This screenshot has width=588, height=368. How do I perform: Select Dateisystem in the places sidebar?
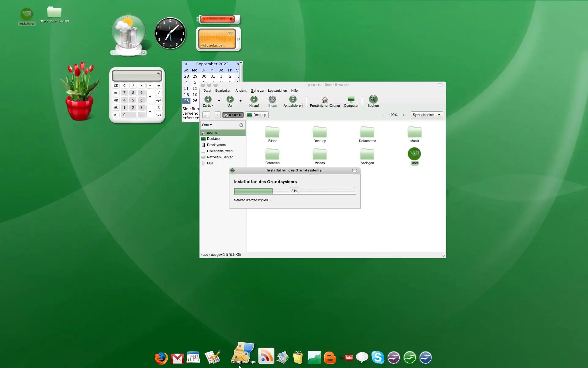(x=216, y=145)
